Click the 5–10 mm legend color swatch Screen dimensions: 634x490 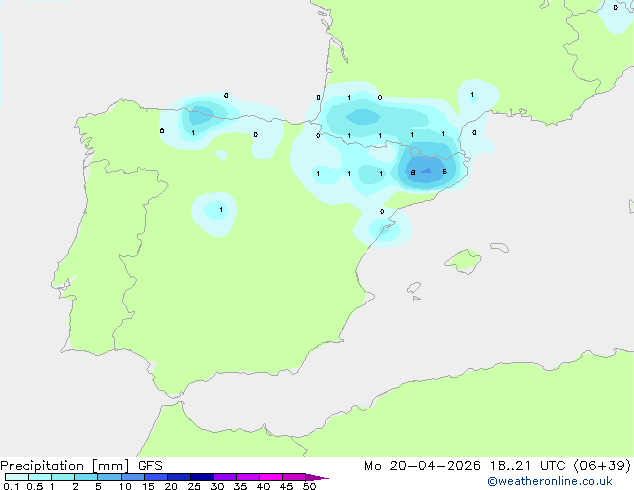click(109, 477)
